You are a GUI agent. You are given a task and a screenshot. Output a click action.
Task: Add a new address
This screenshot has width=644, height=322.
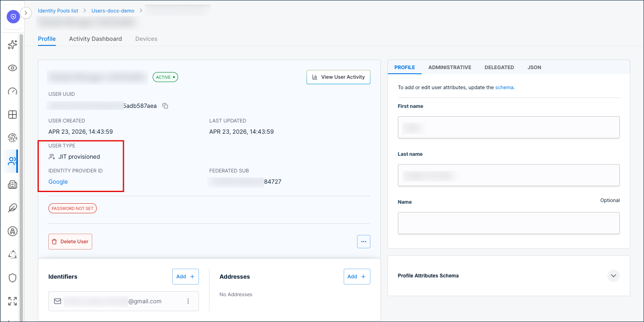tap(357, 277)
